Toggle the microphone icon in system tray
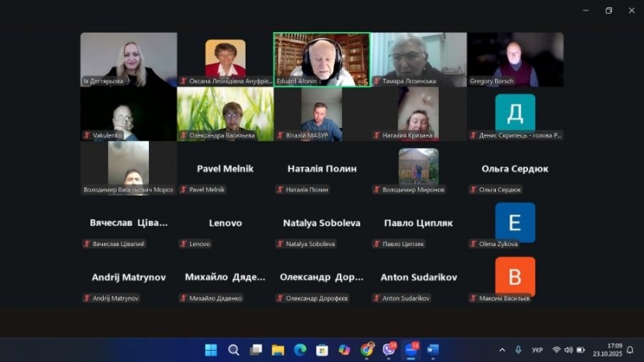 (518, 350)
